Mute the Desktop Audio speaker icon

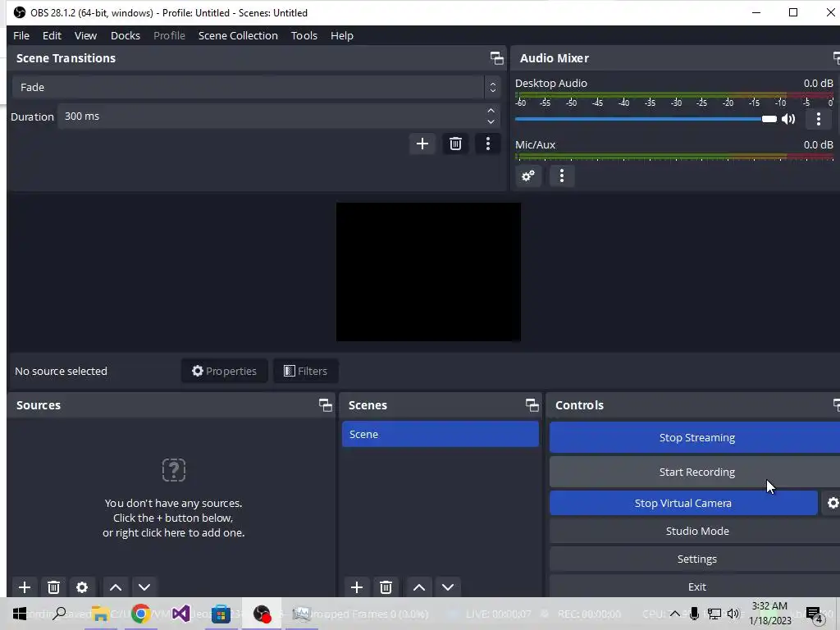[788, 119]
